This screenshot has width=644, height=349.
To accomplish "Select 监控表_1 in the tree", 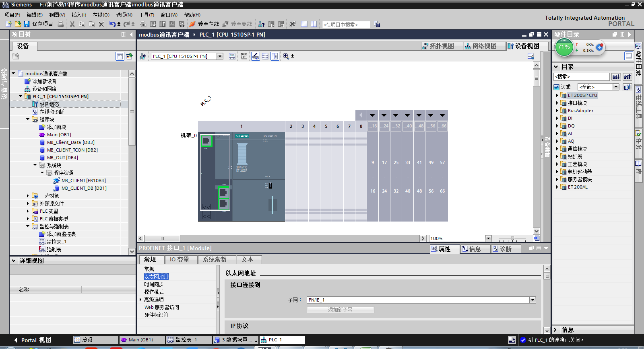I will tap(56, 242).
